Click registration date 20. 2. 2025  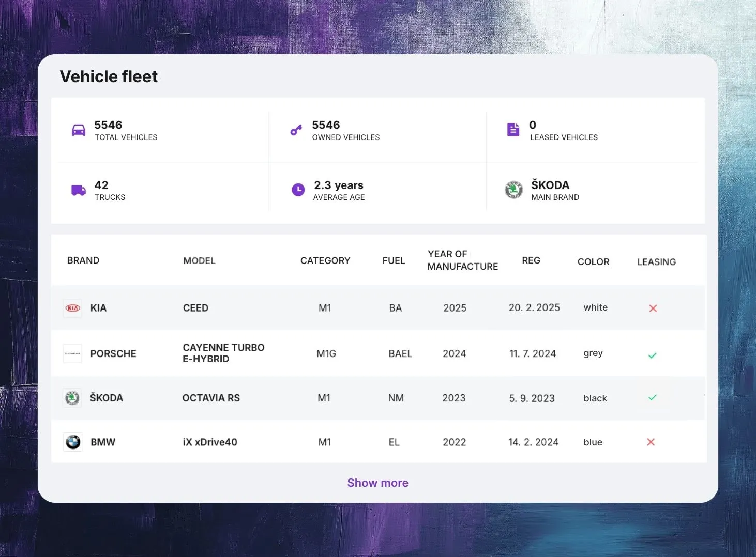tap(534, 307)
